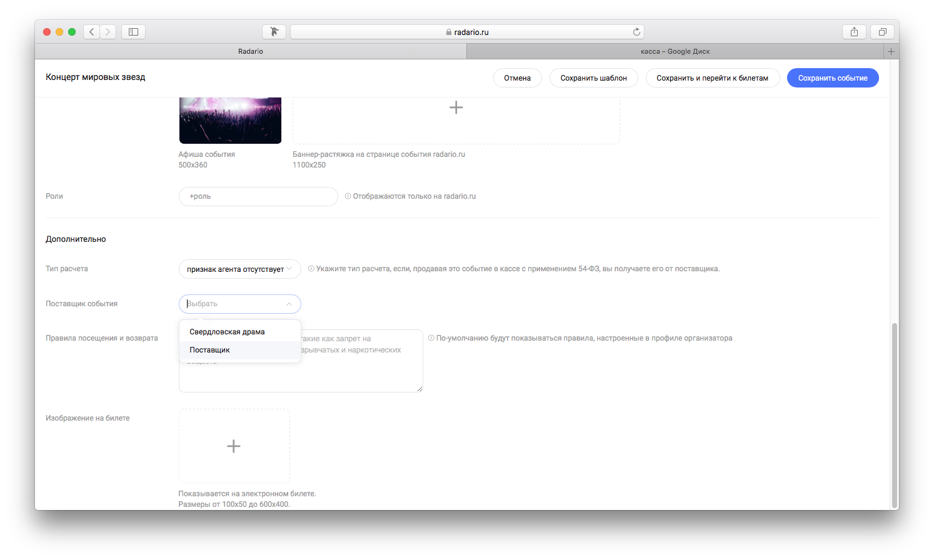Screen dimensions: 934x560
Task: Click the blue Сохранить событие button
Action: click(x=833, y=78)
